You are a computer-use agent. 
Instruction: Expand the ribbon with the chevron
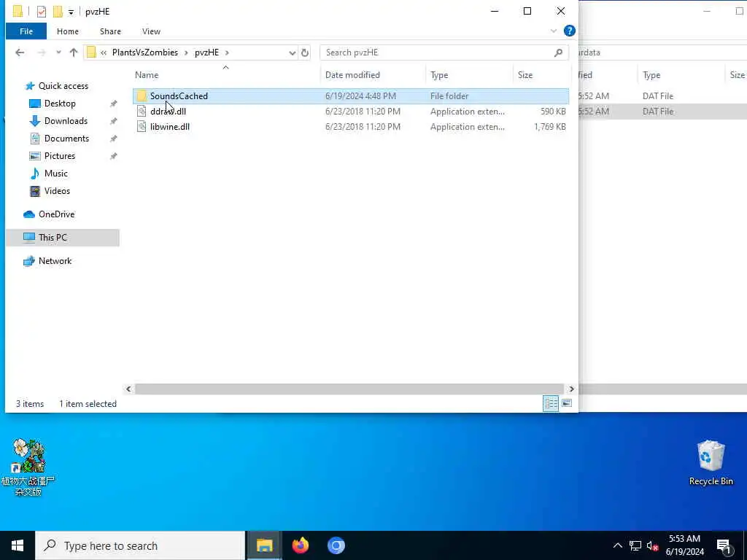[554, 31]
